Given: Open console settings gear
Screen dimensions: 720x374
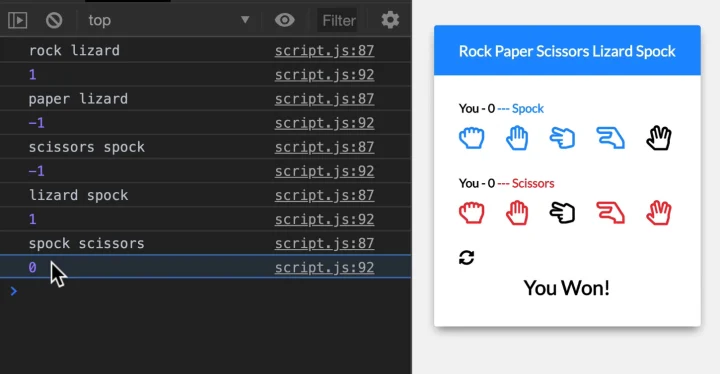Looking at the screenshot, I should point(390,20).
